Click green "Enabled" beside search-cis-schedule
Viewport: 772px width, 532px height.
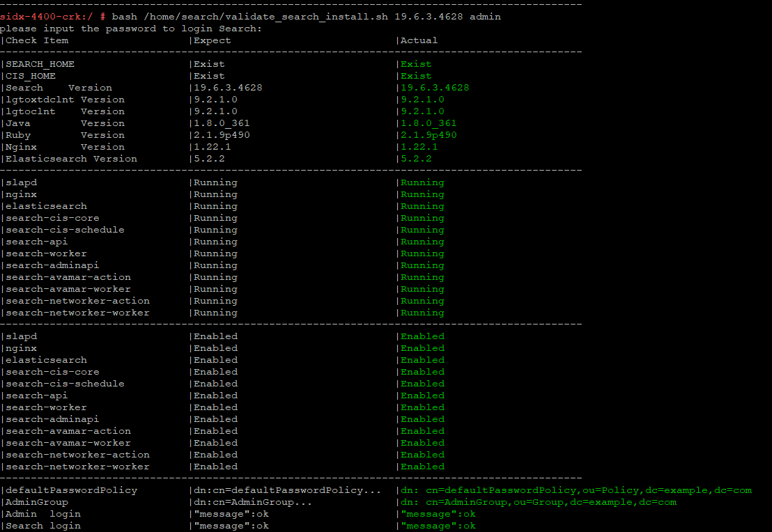coord(422,384)
